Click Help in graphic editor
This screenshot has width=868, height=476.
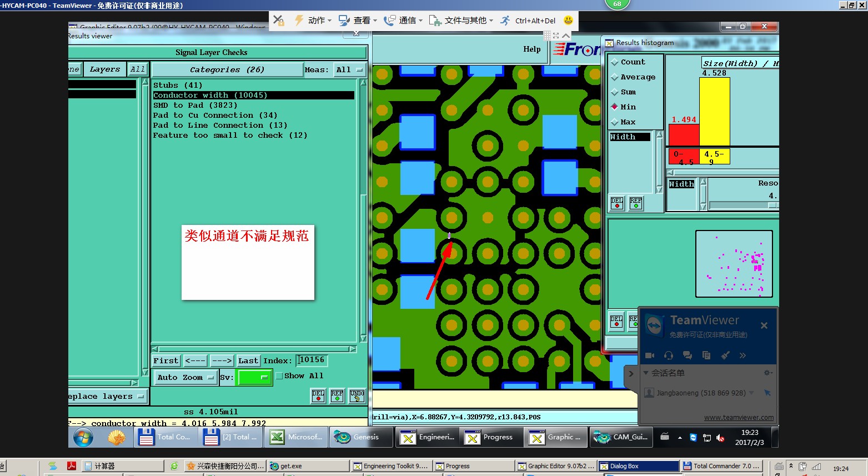(532, 49)
